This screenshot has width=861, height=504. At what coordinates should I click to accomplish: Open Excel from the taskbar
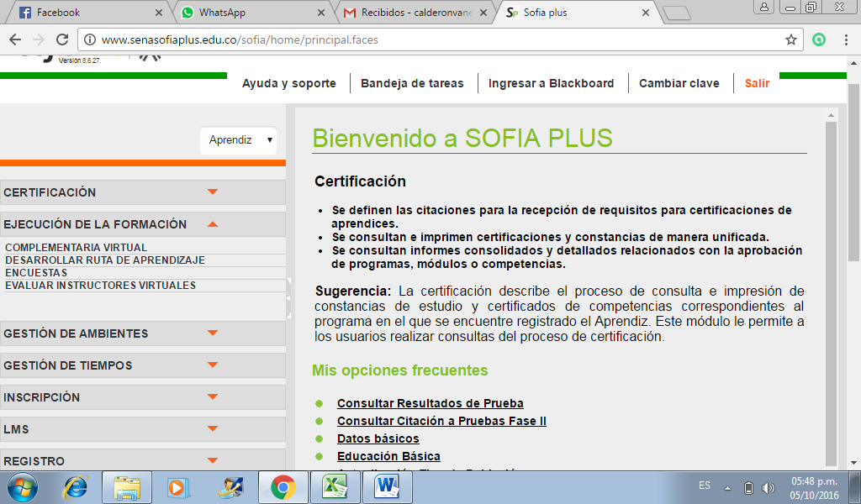point(334,487)
